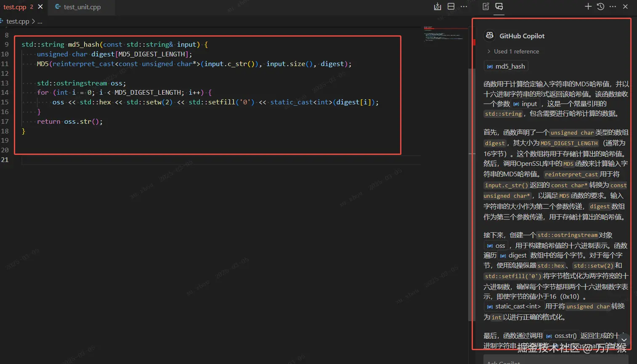Jump to chat bottom with down chevron

[x=624, y=340]
